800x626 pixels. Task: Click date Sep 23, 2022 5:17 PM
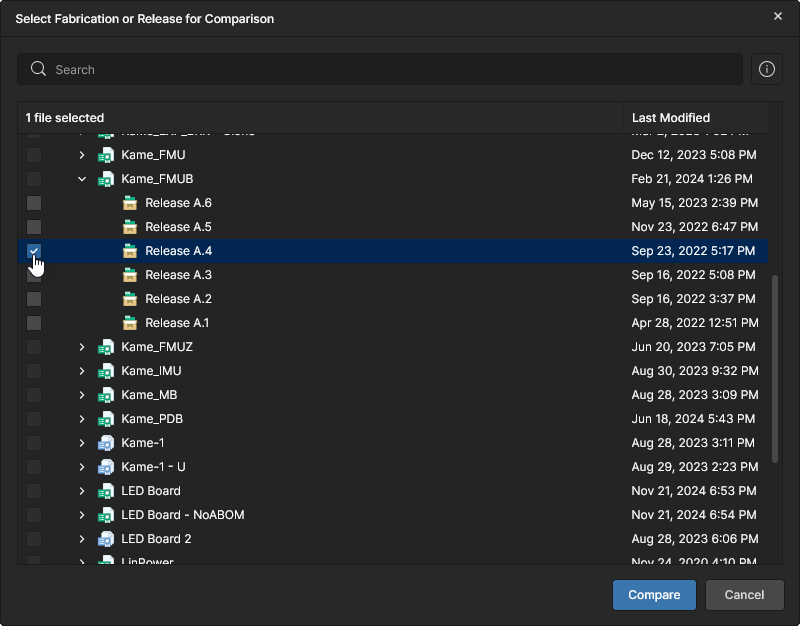[x=693, y=251]
